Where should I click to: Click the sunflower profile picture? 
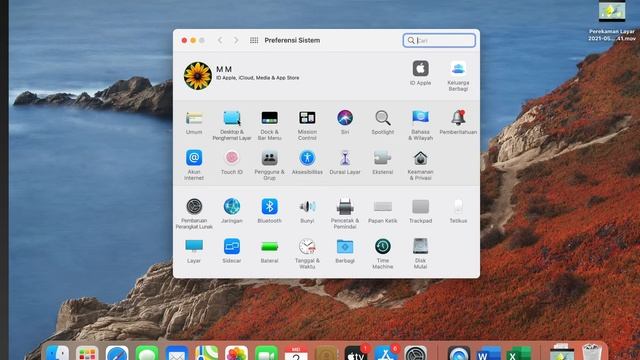(198, 76)
